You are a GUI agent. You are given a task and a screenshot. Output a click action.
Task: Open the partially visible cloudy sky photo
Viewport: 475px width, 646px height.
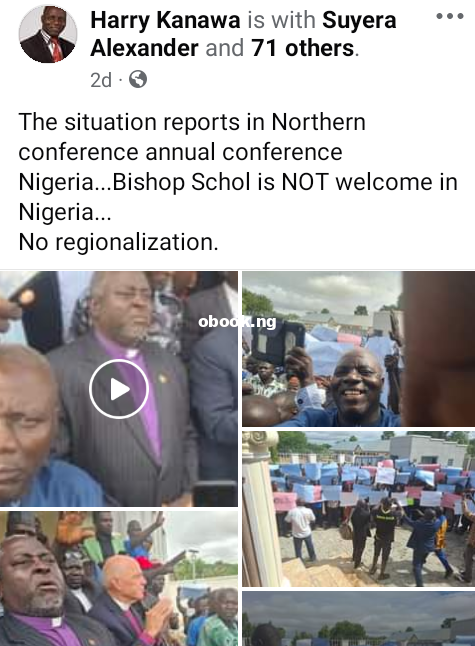[x=358, y=618]
